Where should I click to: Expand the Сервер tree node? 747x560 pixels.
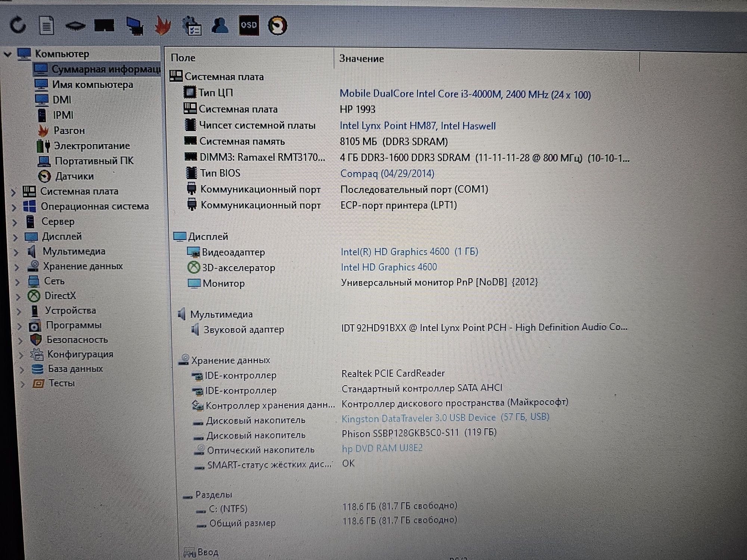point(15,223)
